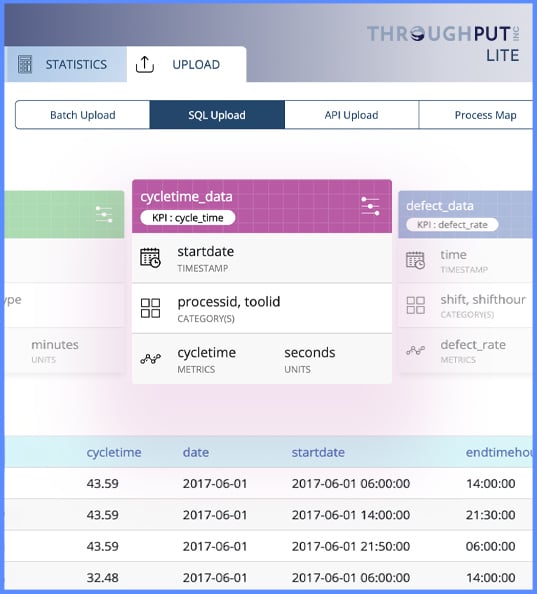The height and width of the screenshot is (594, 537).
Task: Click the metrics icon beside defect_rate
Action: point(415,350)
